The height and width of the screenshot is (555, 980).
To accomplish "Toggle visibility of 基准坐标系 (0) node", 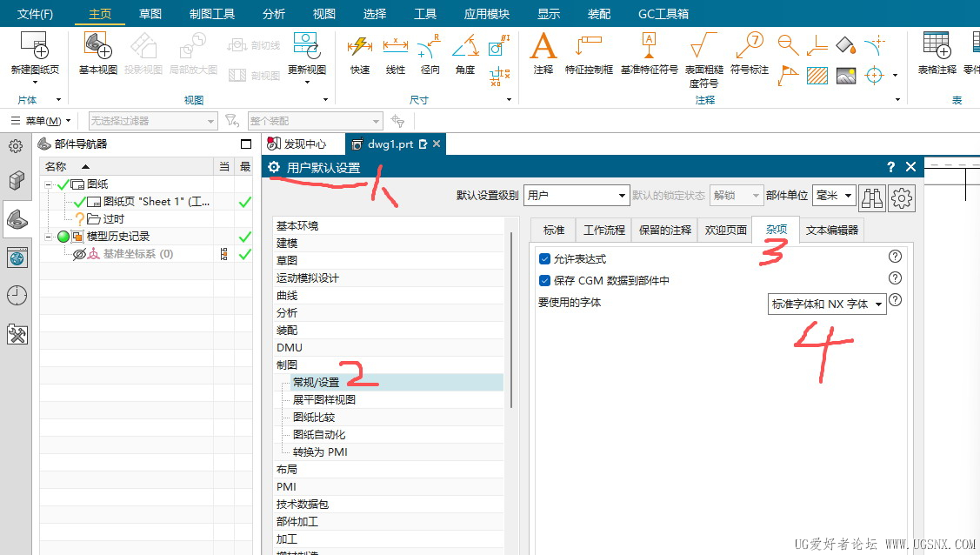I will pos(79,254).
